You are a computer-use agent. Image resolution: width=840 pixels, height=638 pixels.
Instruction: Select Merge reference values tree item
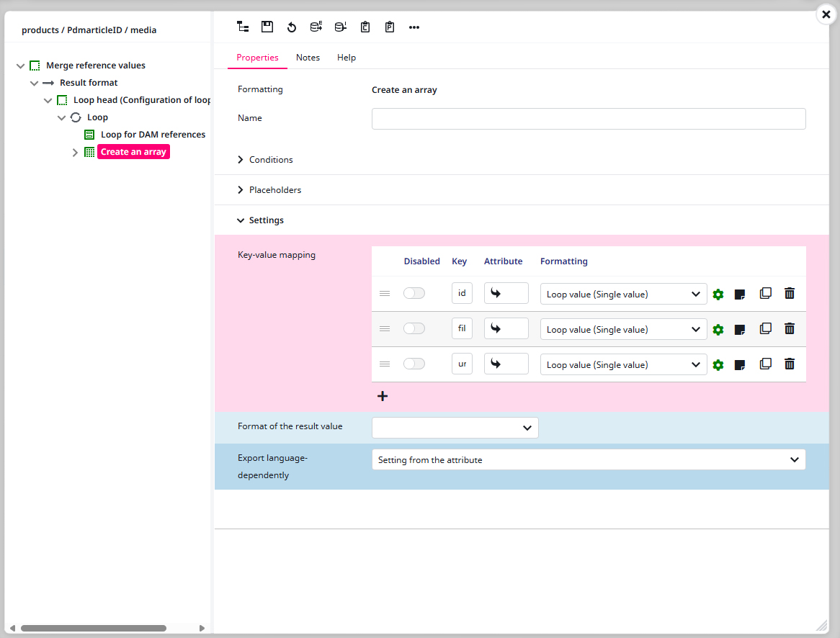tap(96, 66)
